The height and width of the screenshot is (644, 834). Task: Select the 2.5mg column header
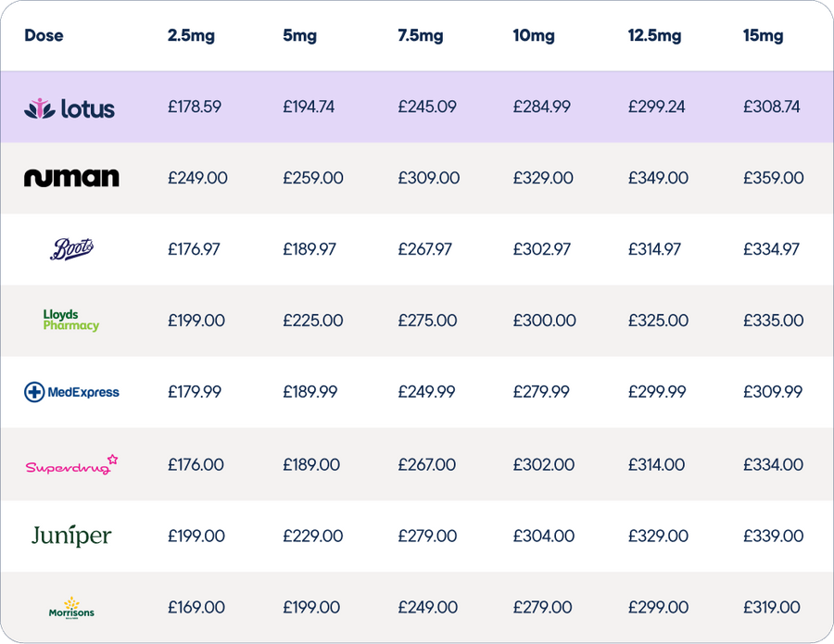click(189, 36)
